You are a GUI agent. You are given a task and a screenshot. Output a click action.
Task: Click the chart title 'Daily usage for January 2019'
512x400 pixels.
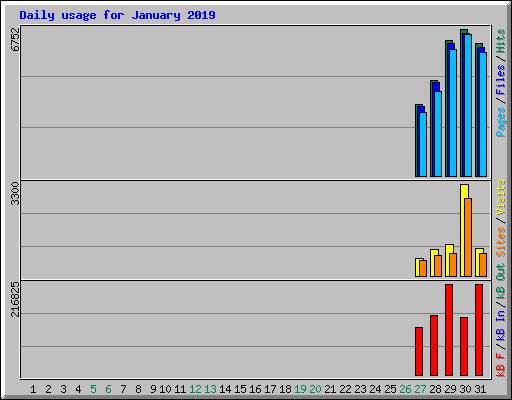tap(117, 15)
